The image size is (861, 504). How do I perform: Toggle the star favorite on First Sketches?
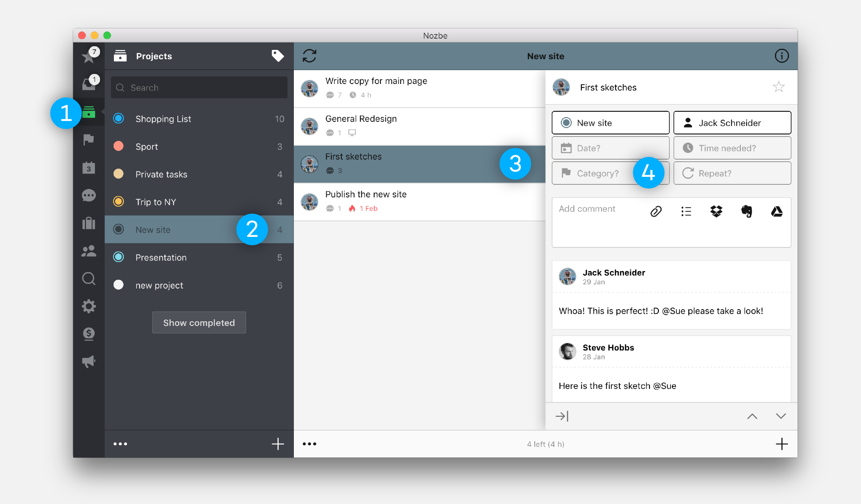click(779, 88)
